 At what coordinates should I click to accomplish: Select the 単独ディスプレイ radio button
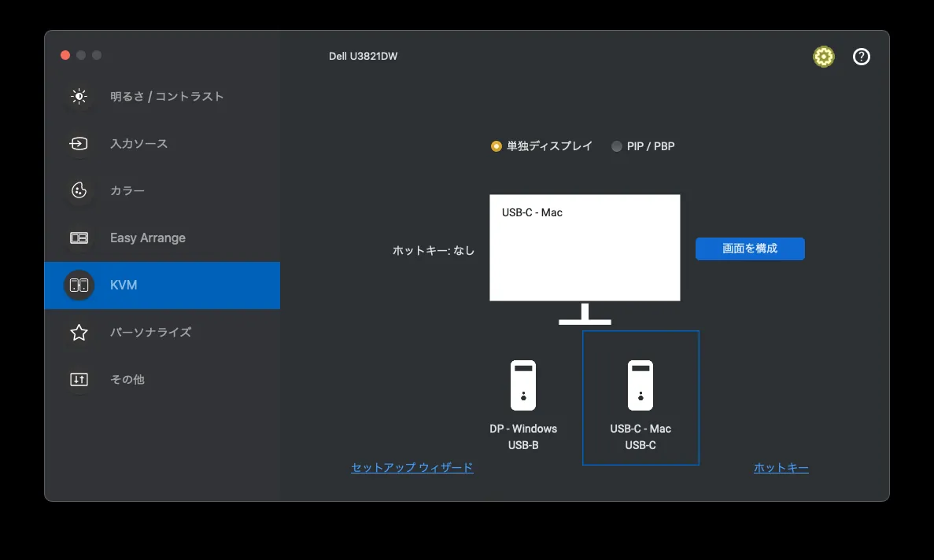pyautogui.click(x=496, y=146)
